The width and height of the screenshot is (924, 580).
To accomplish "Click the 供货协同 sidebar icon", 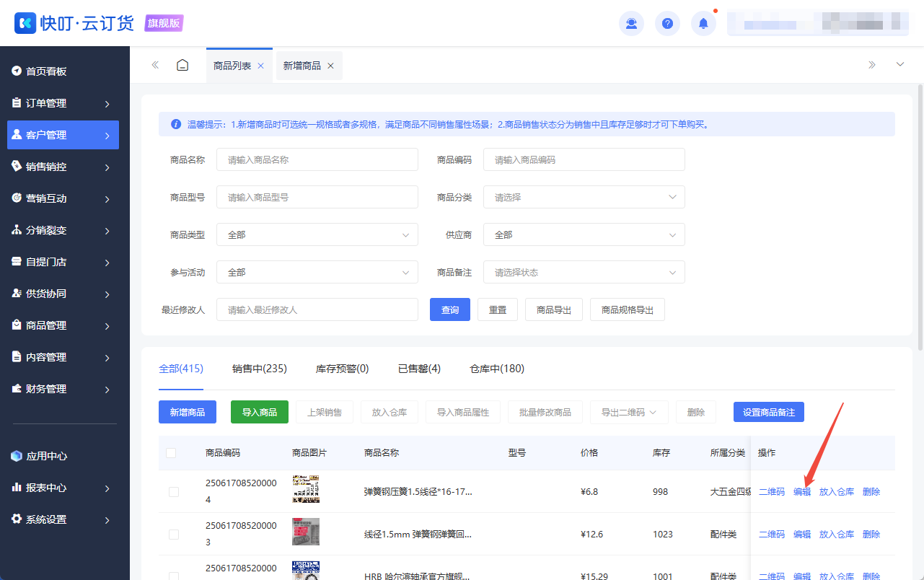I will (17, 294).
